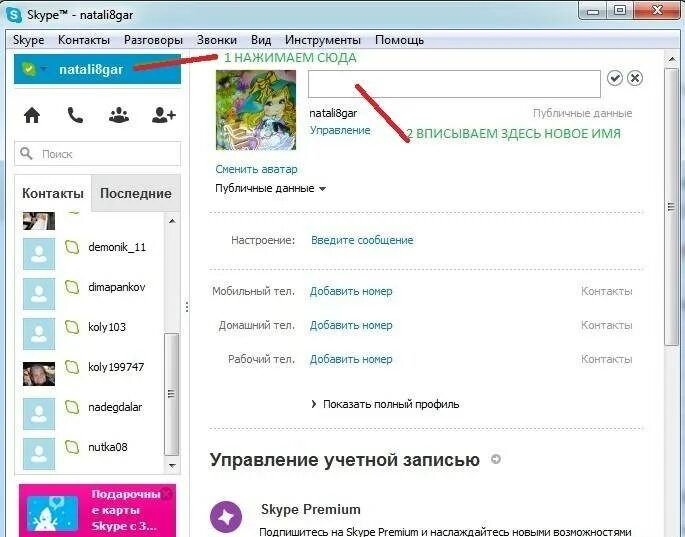Screen dimensions: 685x537
Task: Open the account management arrow icon
Action: [496, 459]
